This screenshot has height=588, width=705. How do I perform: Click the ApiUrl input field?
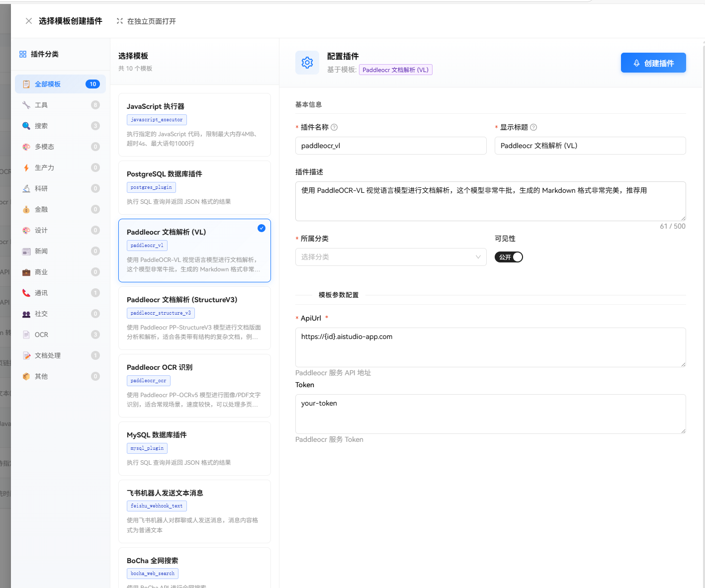[490, 347]
